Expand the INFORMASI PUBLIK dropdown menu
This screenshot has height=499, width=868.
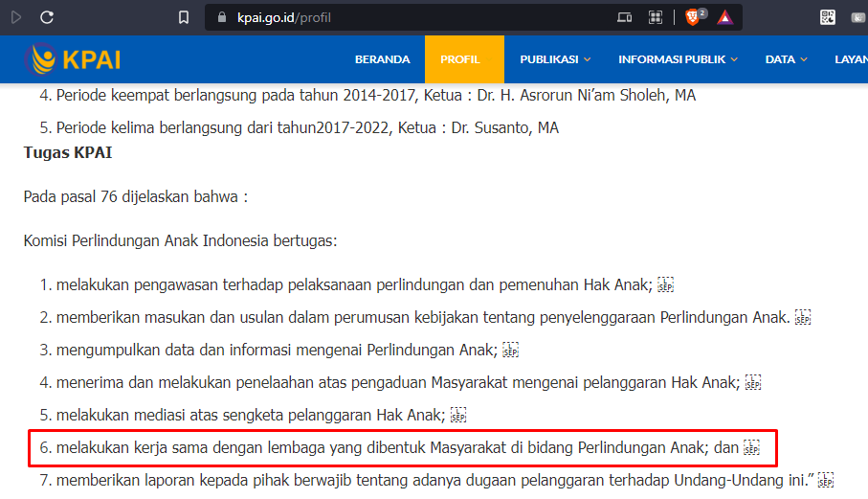click(x=679, y=59)
